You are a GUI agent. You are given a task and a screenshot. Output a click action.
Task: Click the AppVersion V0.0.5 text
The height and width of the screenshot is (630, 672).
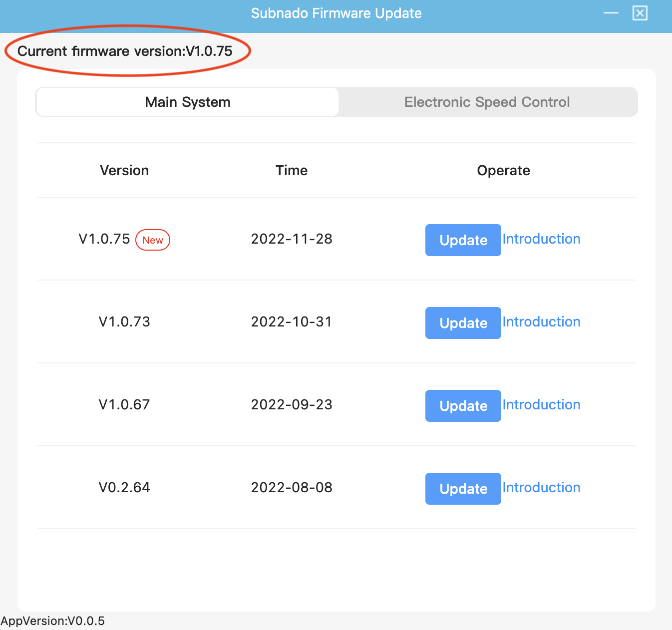tap(53, 621)
